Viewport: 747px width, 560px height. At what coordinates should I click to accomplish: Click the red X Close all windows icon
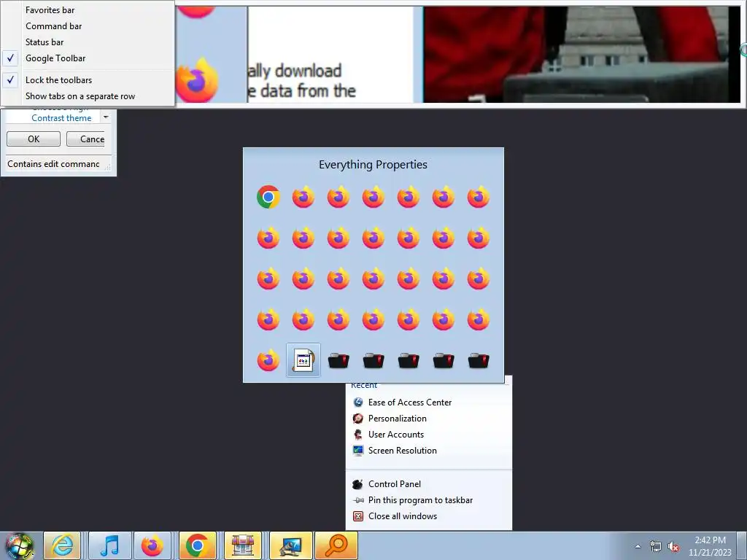(358, 516)
